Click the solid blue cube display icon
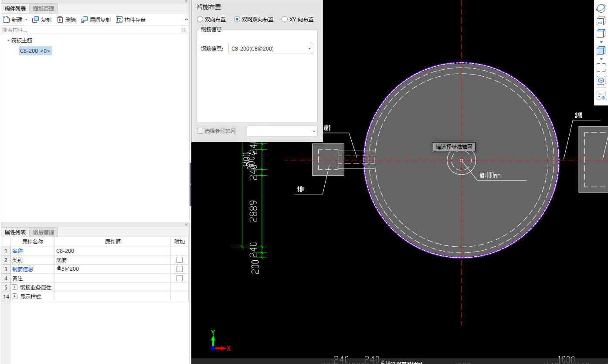Image resolution: width=608 pixels, height=364 pixels. pos(601,51)
